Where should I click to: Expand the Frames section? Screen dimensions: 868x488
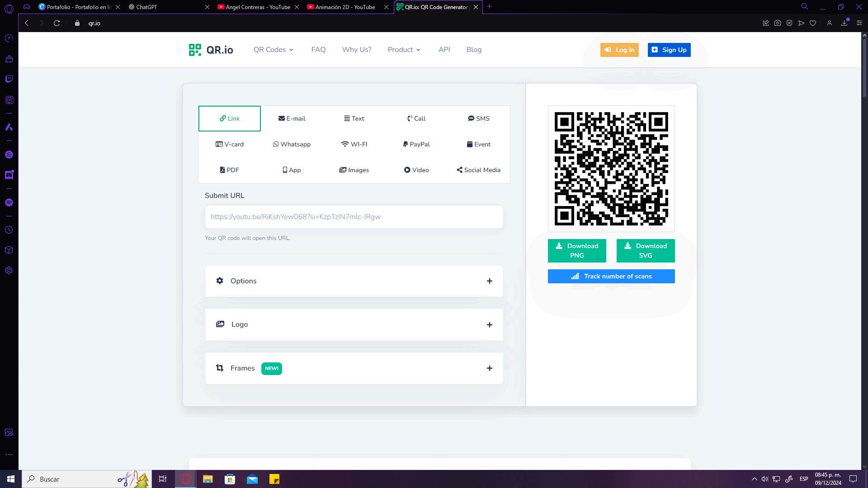354,368
